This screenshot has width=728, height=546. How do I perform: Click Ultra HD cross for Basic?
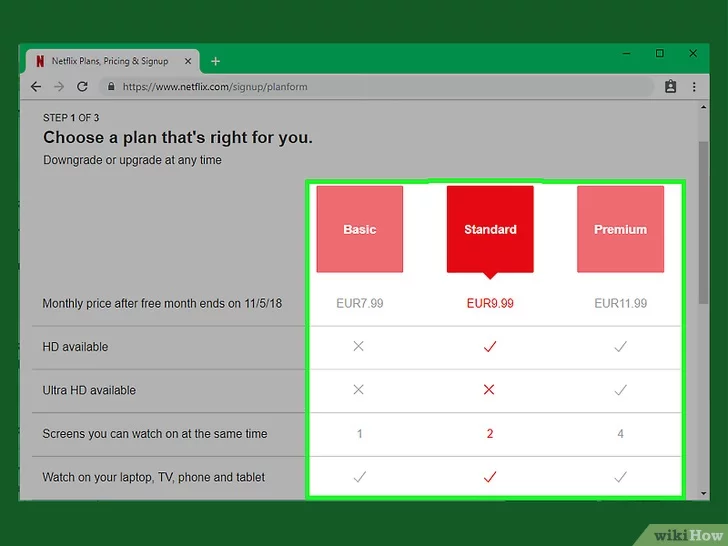click(x=358, y=390)
